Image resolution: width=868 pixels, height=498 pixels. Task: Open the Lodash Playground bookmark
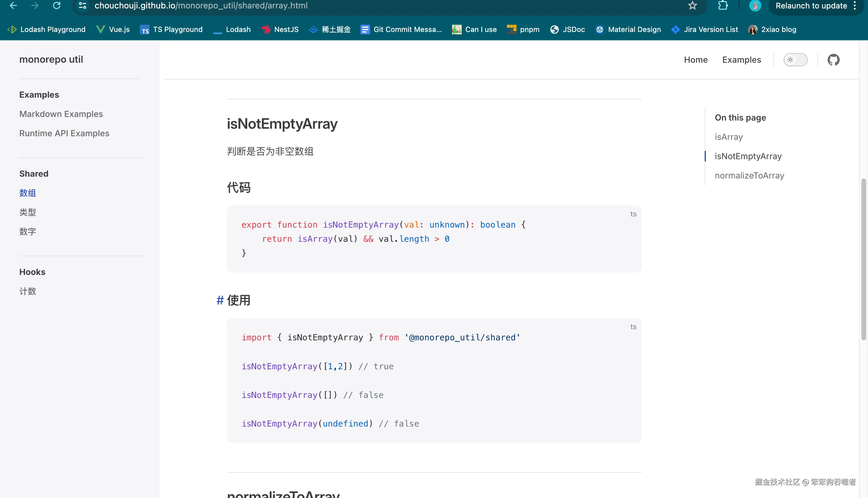click(46, 30)
